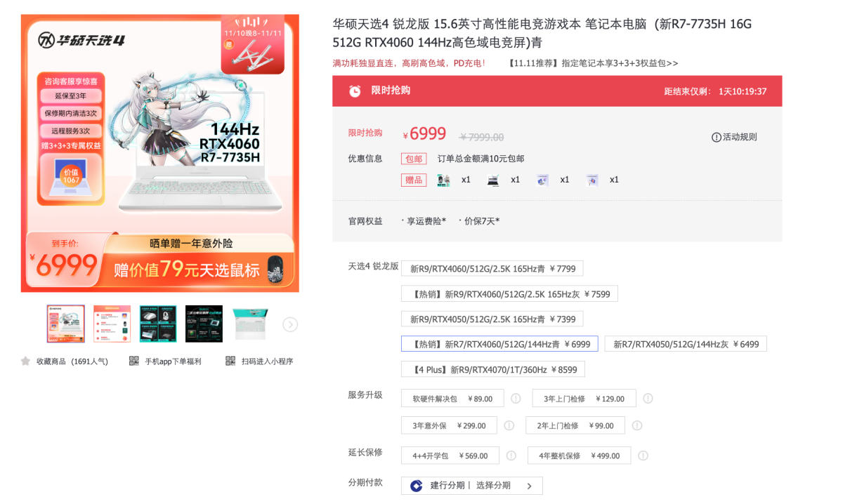The width and height of the screenshot is (843, 504).
Task: View the fourth gift icon in the 赠品 row
Action: point(592,180)
